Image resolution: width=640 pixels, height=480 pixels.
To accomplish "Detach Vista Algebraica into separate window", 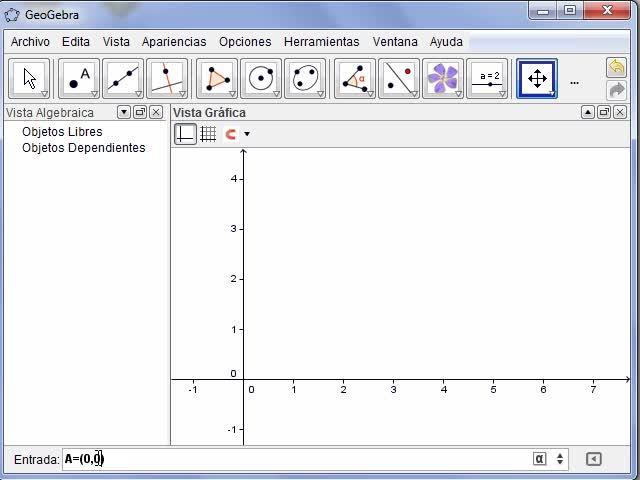I will pyautogui.click(x=140, y=112).
